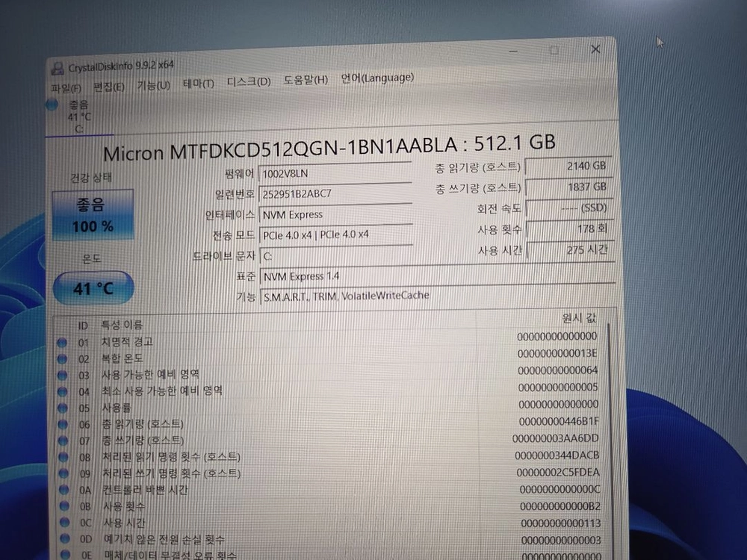The height and width of the screenshot is (560, 747).
Task: Select the 총 읽기량 (호스트) list row name
Action: tap(143, 424)
